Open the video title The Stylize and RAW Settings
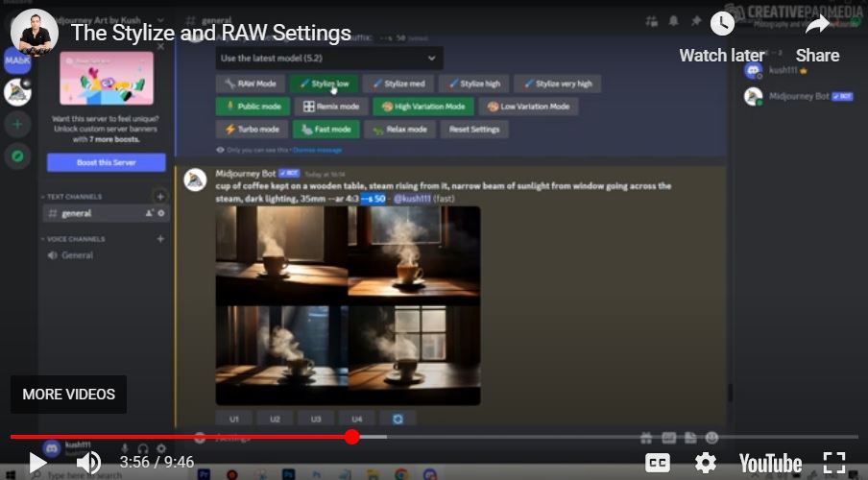The image size is (868, 480). tap(211, 34)
